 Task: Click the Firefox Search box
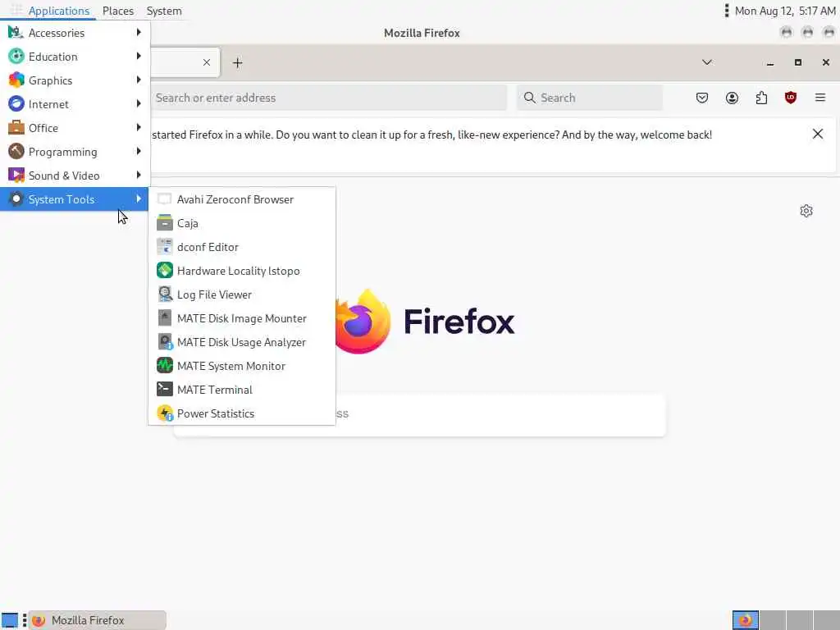(590, 98)
